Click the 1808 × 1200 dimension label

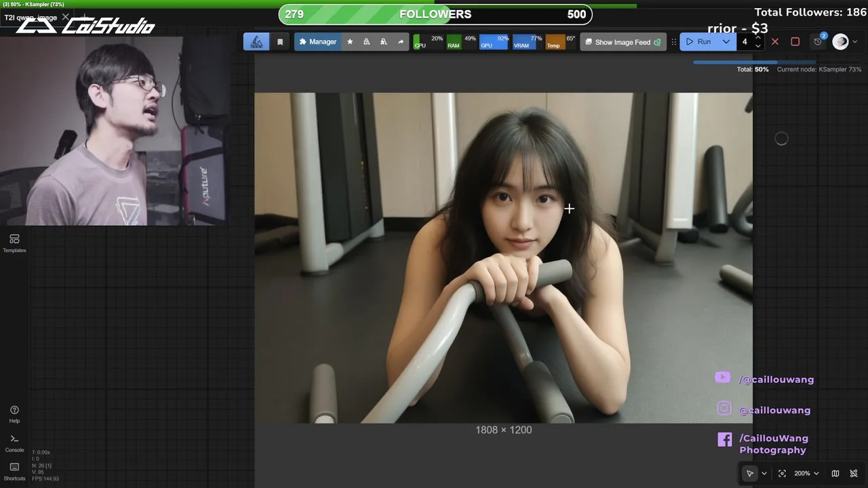pyautogui.click(x=503, y=430)
